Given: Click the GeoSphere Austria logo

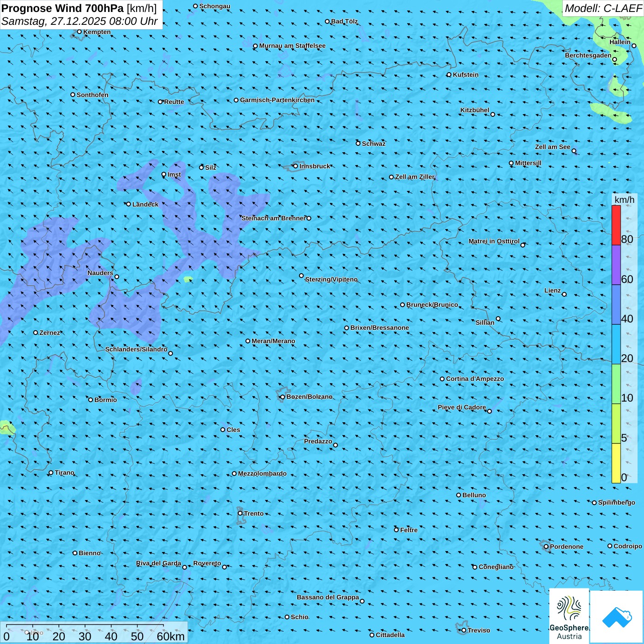Looking at the screenshot, I should click(569, 616).
